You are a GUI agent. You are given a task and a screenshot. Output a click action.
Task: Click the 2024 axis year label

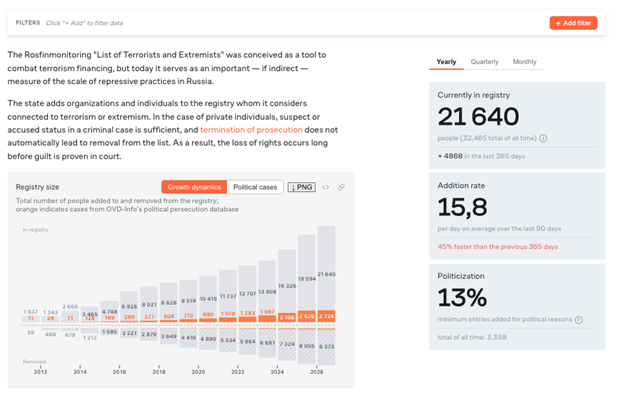[x=277, y=372]
